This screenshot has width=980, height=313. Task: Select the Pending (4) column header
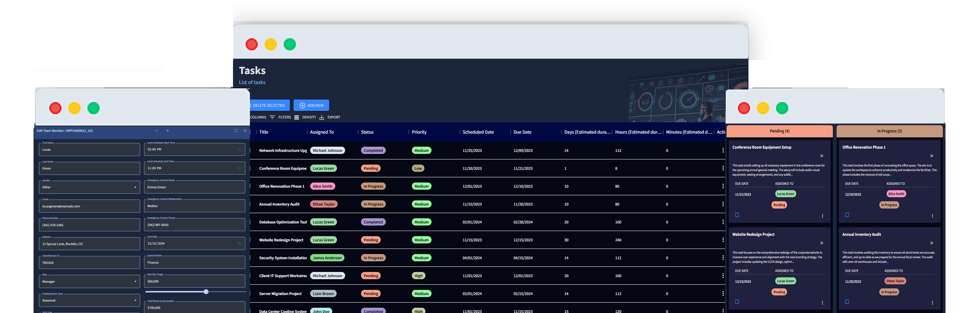(x=780, y=131)
